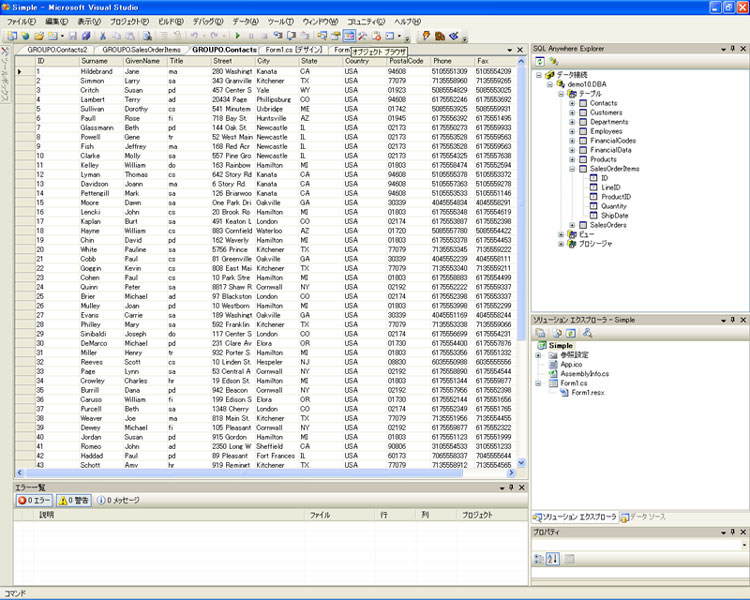Screen dimensions: 750x600
Task: Click View Class Diagram icon in Solution Explorer
Action: [587, 333]
